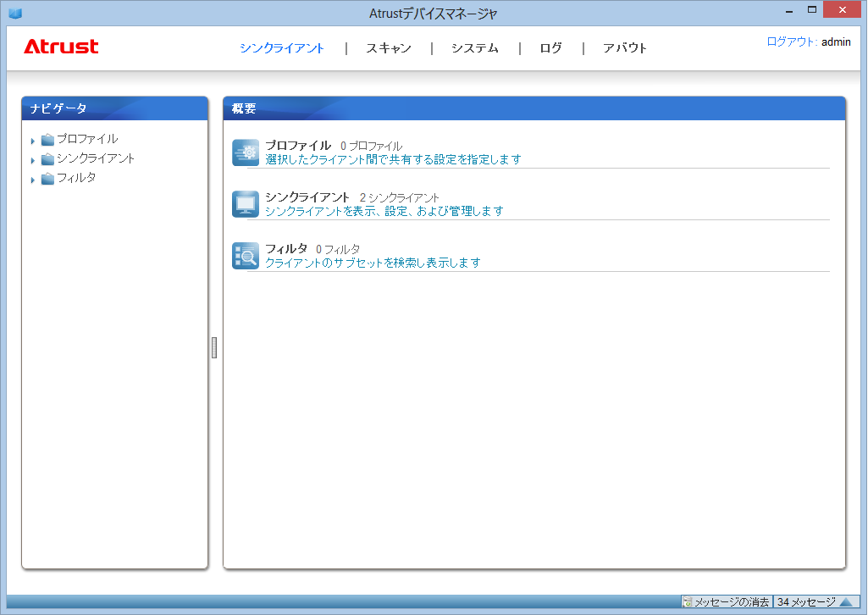Viewport: 868px width, 615px height.
Task: Switch to the システム tab
Action: click(474, 48)
